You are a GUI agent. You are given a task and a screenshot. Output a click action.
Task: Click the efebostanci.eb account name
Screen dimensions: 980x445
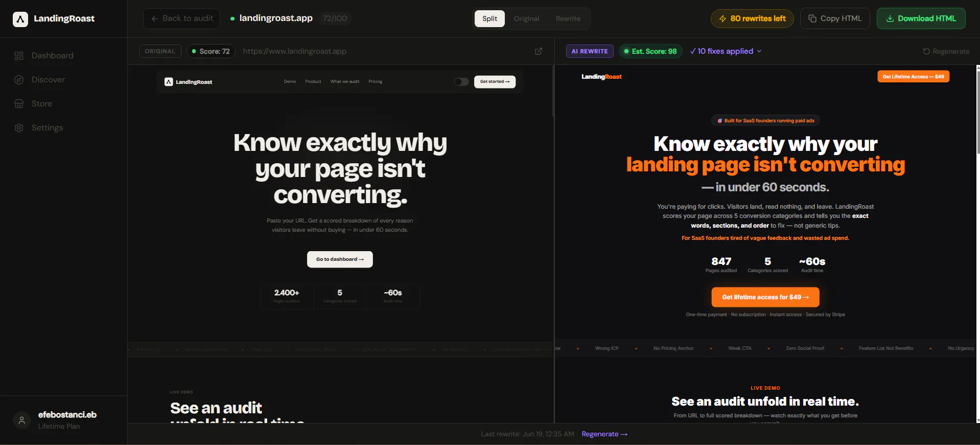(67, 415)
